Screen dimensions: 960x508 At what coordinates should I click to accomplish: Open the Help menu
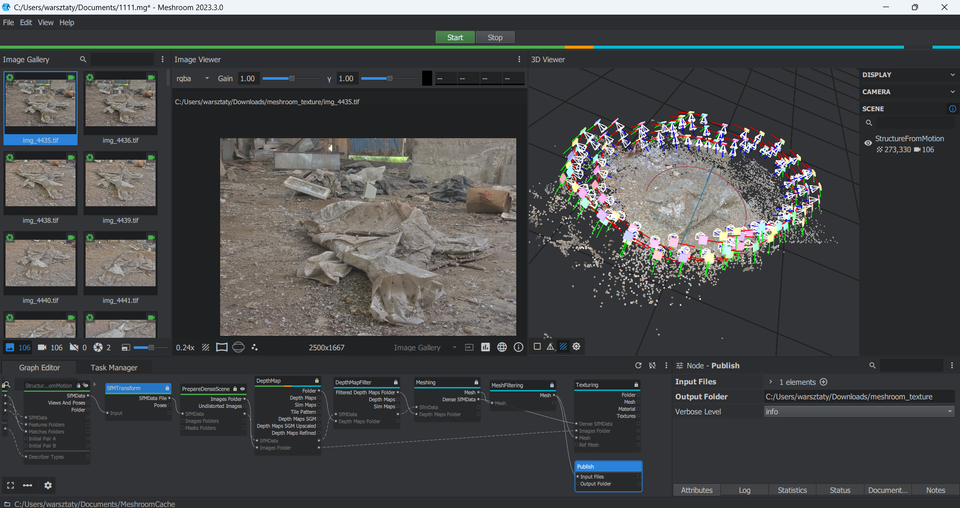pyautogui.click(x=67, y=22)
